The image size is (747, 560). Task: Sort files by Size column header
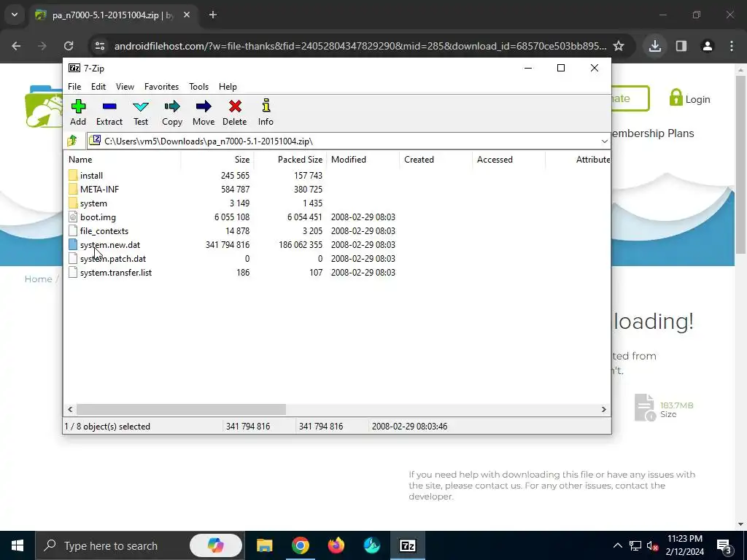[x=217, y=160]
